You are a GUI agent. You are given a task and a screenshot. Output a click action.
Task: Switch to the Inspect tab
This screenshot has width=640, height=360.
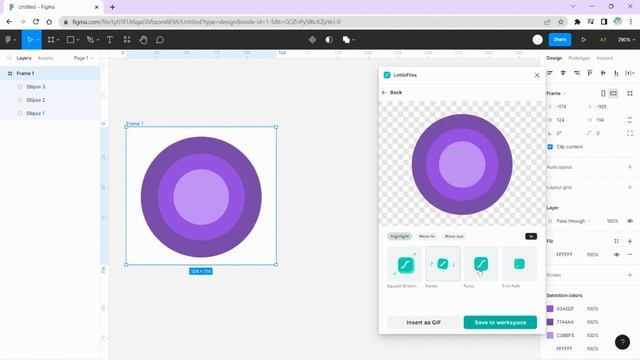pyautogui.click(x=604, y=58)
